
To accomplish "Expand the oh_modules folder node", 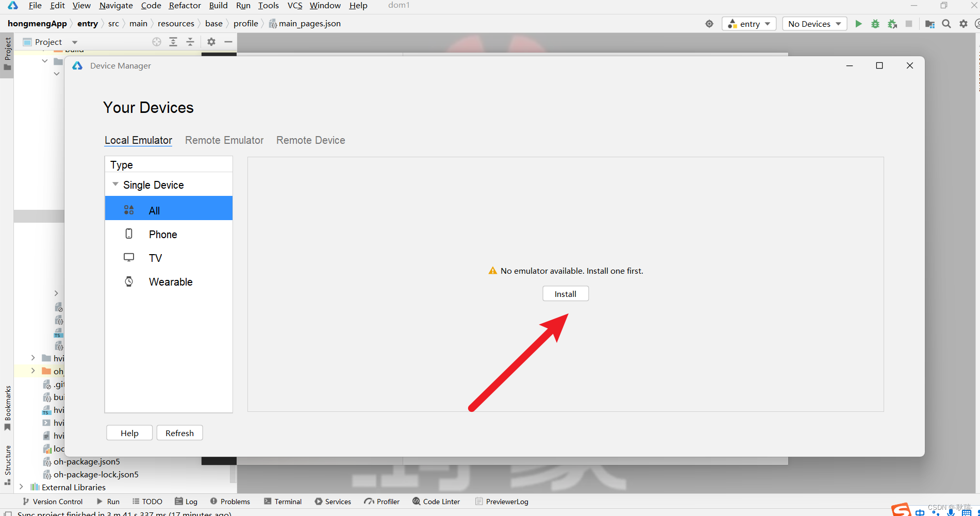I will point(33,371).
